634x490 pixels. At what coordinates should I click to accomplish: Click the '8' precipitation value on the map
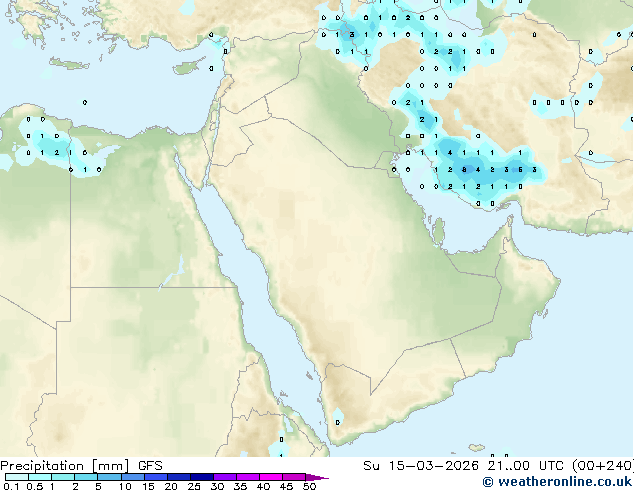[x=464, y=170]
